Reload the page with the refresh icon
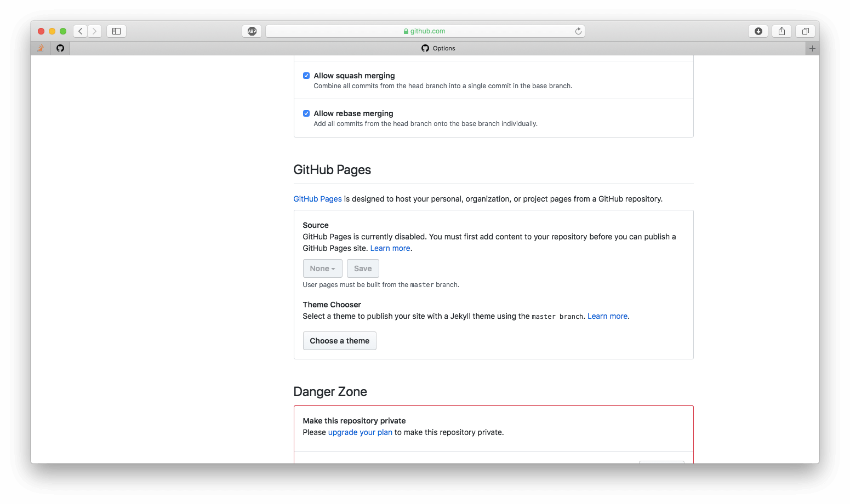 [578, 31]
